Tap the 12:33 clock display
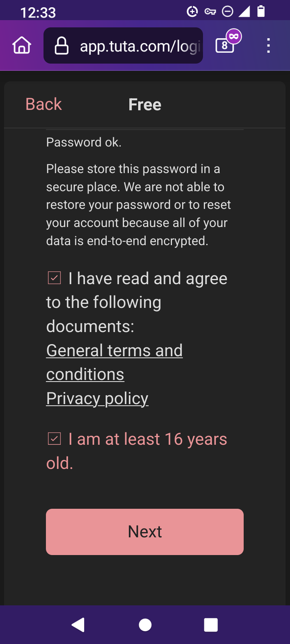The width and height of the screenshot is (290, 644). [x=38, y=12]
